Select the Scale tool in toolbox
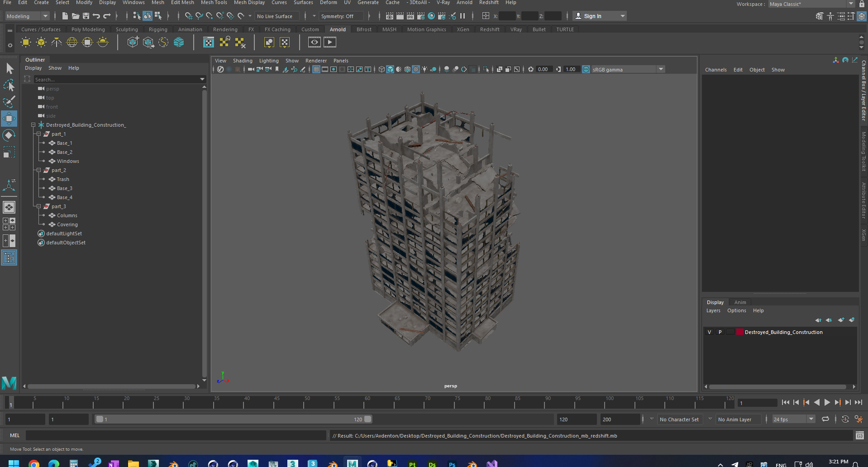868x467 pixels. pyautogui.click(x=9, y=152)
